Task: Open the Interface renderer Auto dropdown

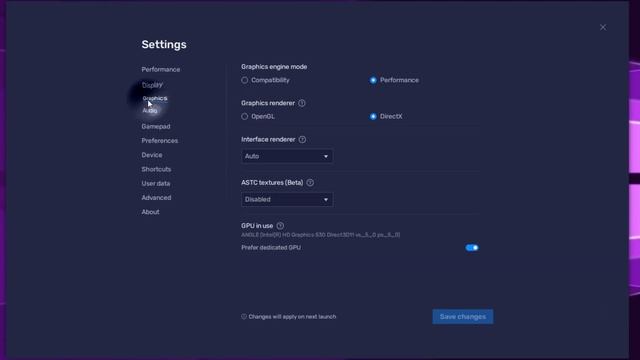Action: (287, 156)
